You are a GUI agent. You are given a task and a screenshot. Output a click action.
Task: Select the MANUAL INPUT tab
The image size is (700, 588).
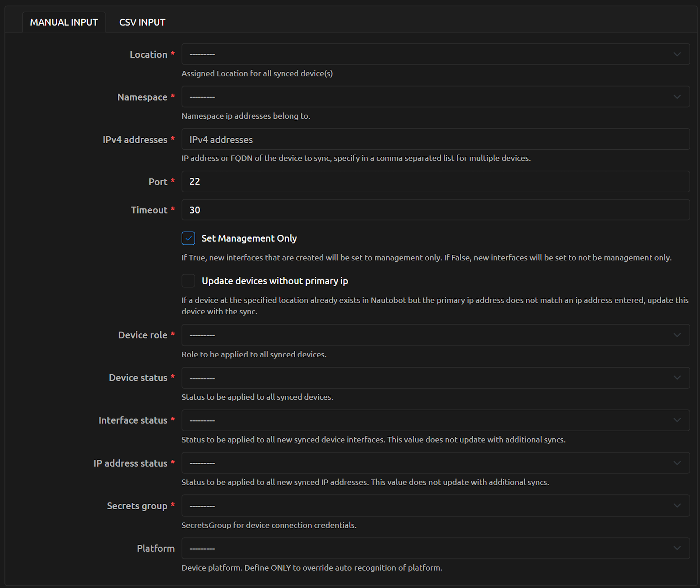point(64,22)
